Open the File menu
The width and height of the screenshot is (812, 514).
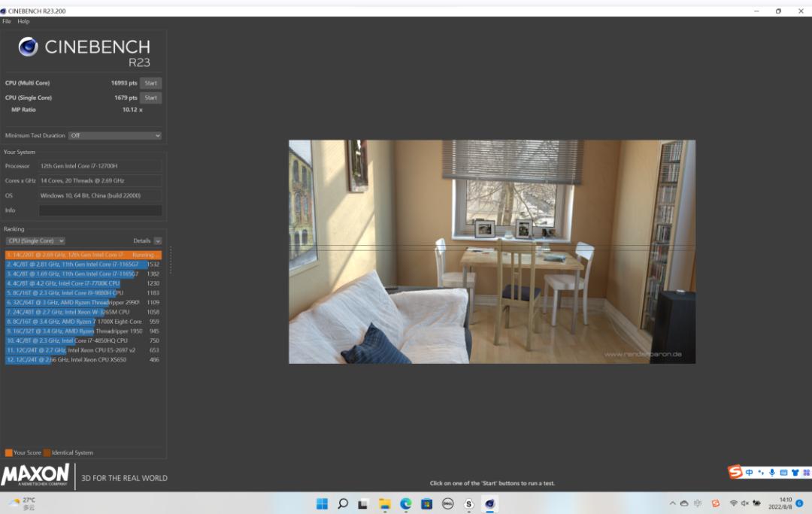[x=7, y=22]
